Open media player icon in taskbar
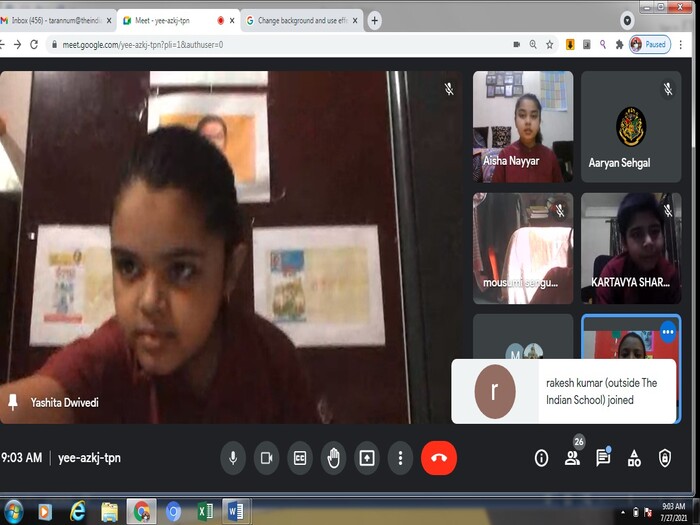 click(x=45, y=512)
